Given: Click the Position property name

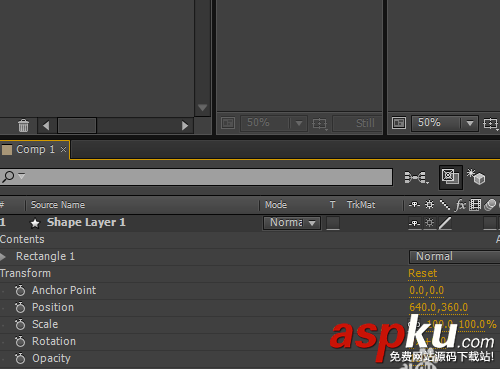Looking at the screenshot, I should click(x=53, y=307).
